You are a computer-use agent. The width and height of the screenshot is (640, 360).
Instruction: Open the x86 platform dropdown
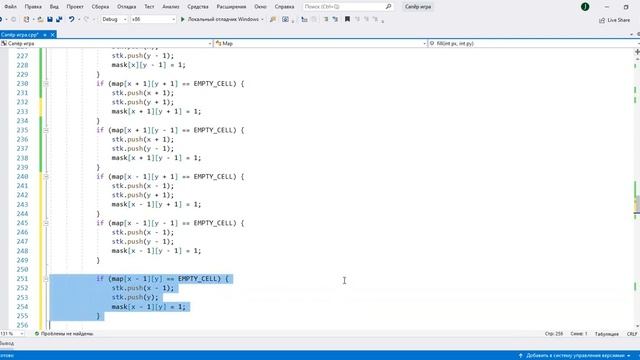(x=153, y=19)
